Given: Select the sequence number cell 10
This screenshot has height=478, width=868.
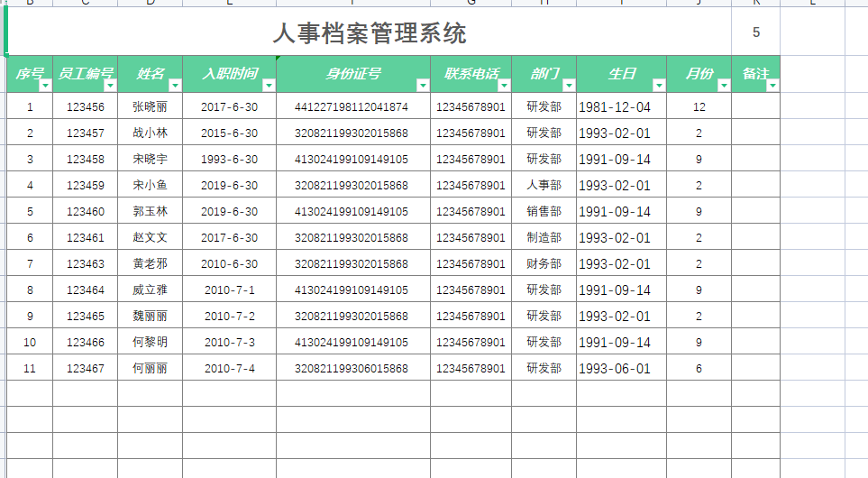Looking at the screenshot, I should click(x=30, y=342).
